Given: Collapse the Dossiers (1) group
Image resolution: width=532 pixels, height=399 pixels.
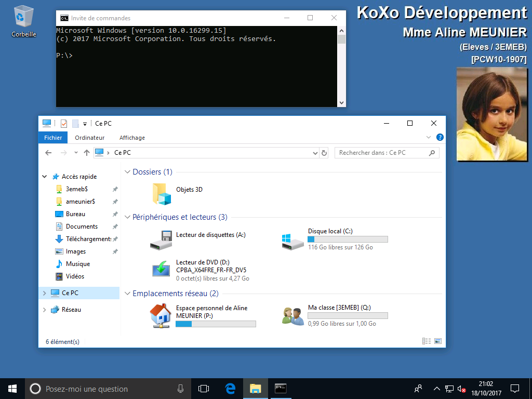Looking at the screenshot, I should click(128, 172).
